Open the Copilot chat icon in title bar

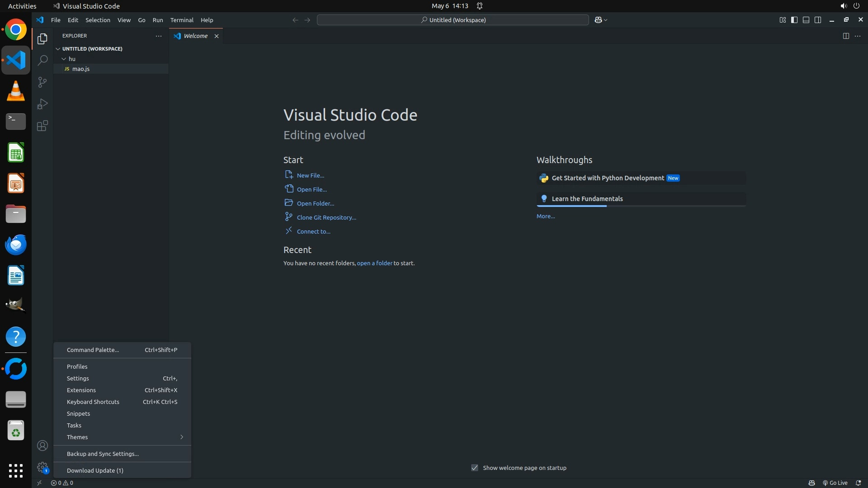tap(598, 20)
